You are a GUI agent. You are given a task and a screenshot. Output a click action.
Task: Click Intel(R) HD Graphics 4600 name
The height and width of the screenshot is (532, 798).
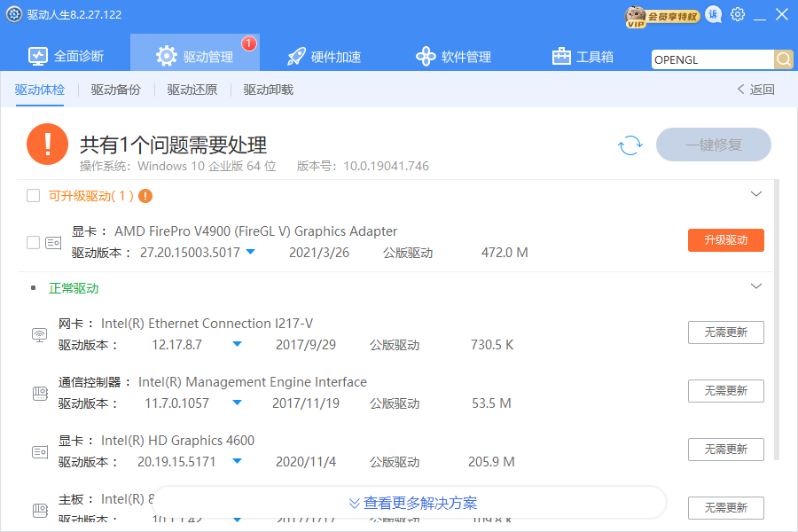pyautogui.click(x=177, y=441)
